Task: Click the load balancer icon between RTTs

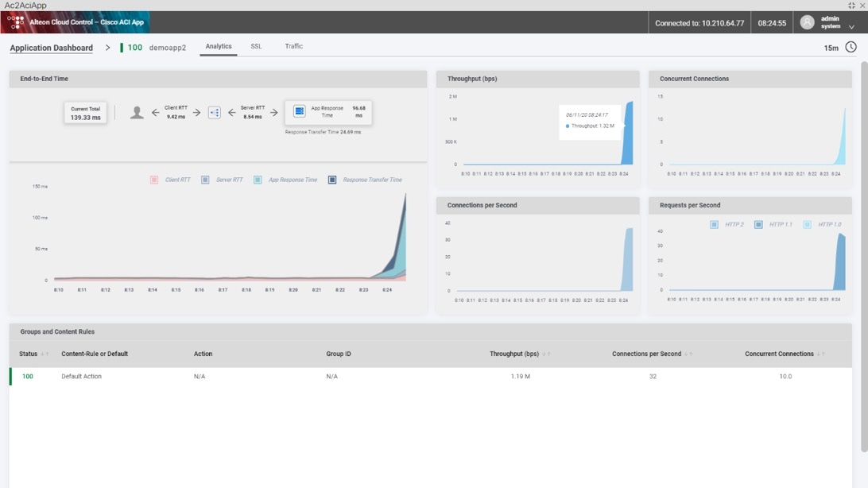Action: (215, 112)
